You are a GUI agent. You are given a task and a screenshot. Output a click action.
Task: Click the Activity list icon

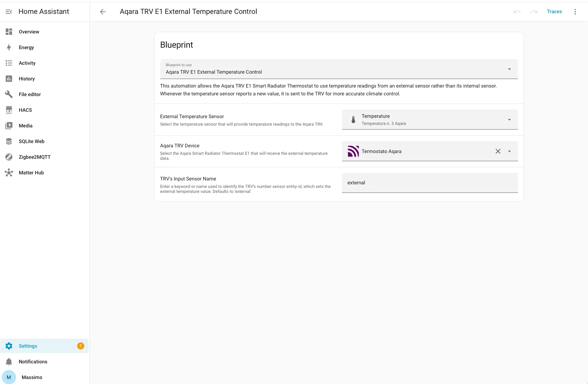(x=9, y=63)
